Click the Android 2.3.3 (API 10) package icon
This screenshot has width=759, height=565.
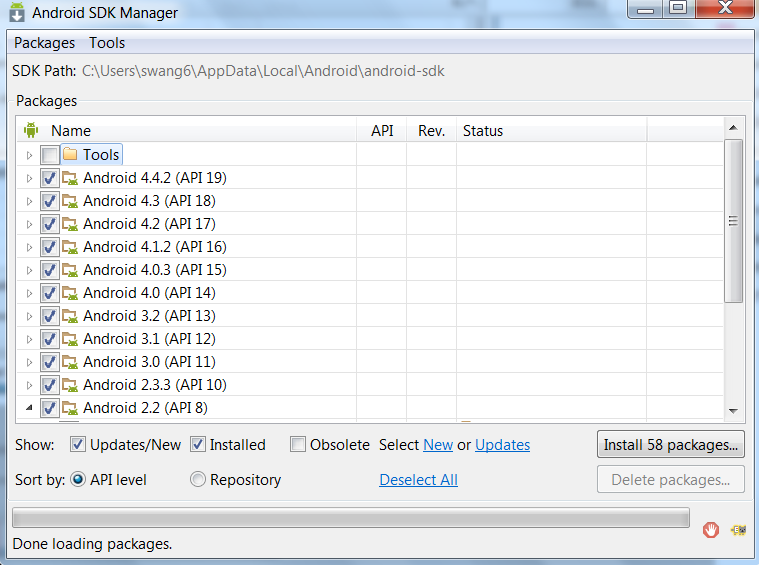70,385
